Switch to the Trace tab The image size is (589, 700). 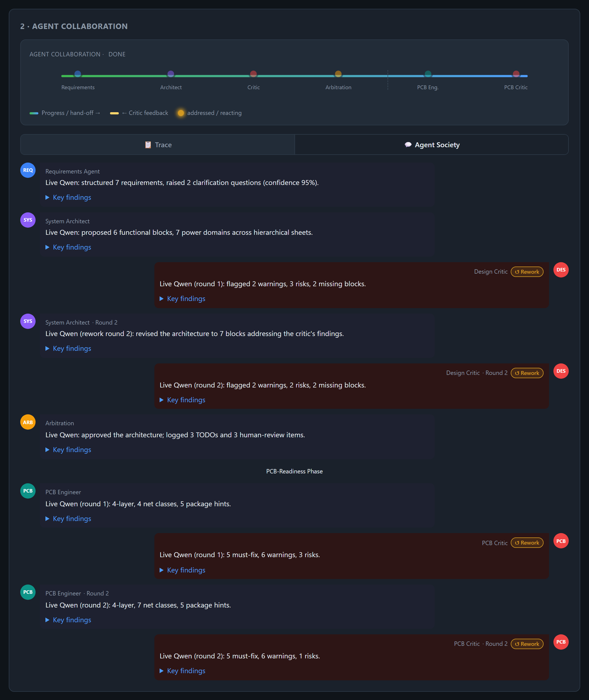[158, 144]
